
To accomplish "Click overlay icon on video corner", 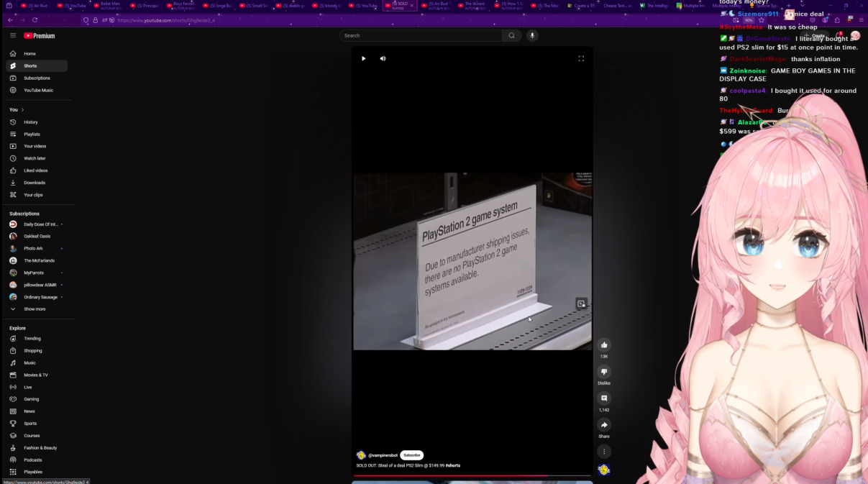I will 581,303.
